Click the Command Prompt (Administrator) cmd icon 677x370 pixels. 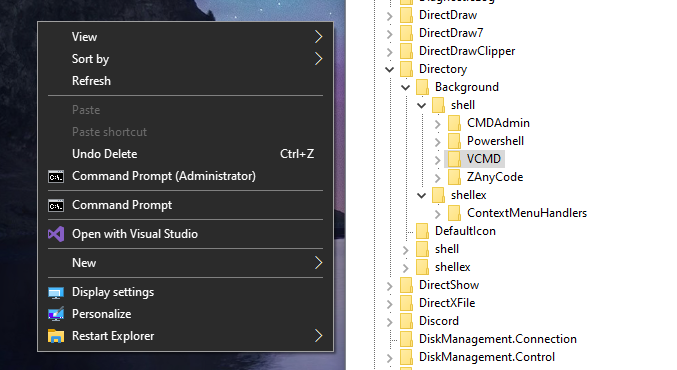tap(56, 176)
